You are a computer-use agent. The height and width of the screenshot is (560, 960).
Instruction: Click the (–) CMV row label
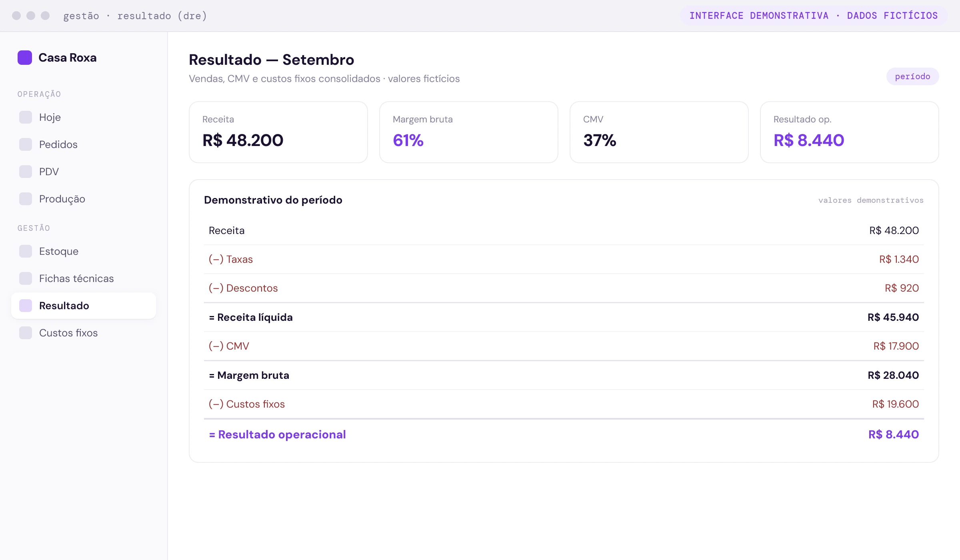(x=229, y=346)
